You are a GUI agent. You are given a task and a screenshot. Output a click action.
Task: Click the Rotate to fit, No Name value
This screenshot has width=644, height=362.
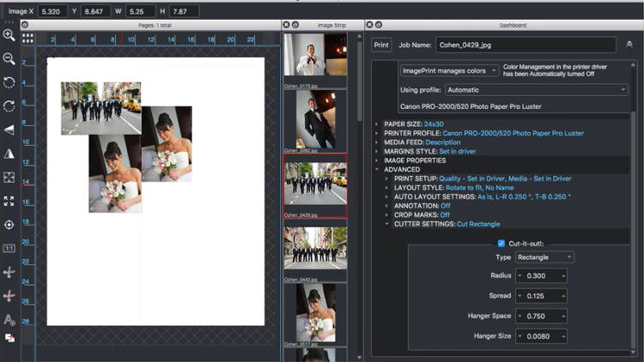[x=480, y=188]
